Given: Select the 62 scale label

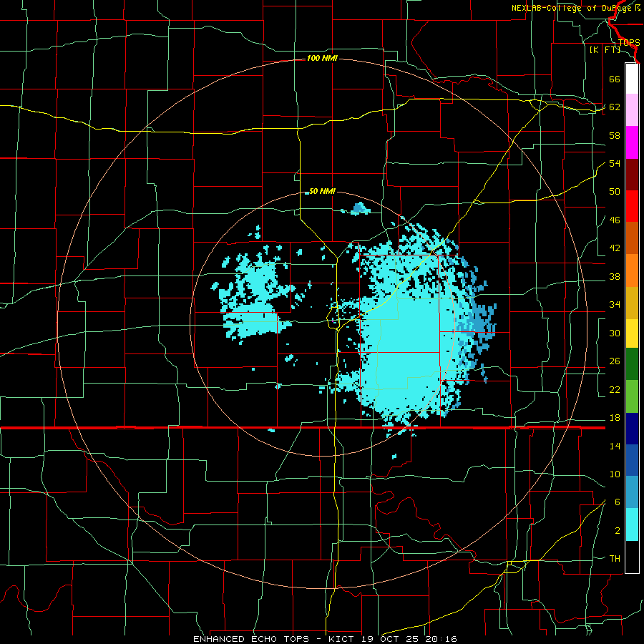Looking at the screenshot, I should click(615, 107).
